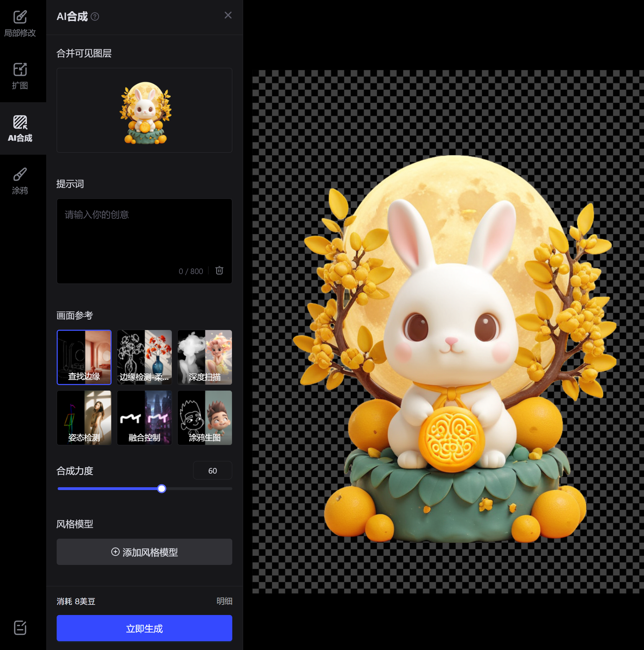Choose the 融合控制 reference mode
This screenshot has width=644, height=650.
point(144,418)
